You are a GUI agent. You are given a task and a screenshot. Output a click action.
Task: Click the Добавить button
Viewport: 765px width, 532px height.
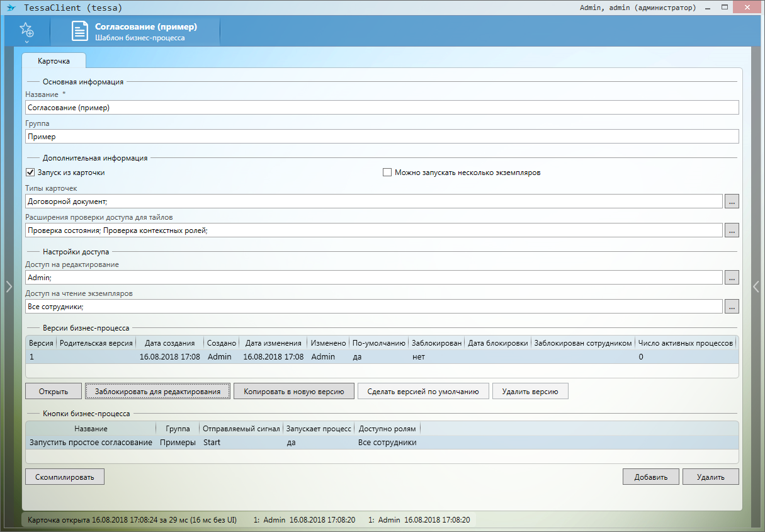[x=650, y=477]
